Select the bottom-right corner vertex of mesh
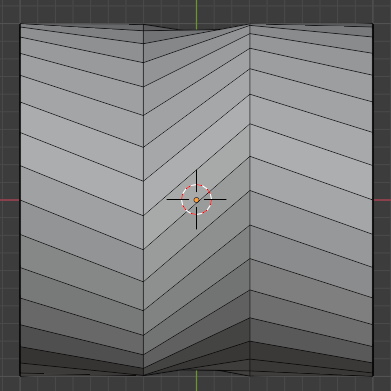Image resolution: width=391 pixels, height=391 pixels. tap(372, 376)
